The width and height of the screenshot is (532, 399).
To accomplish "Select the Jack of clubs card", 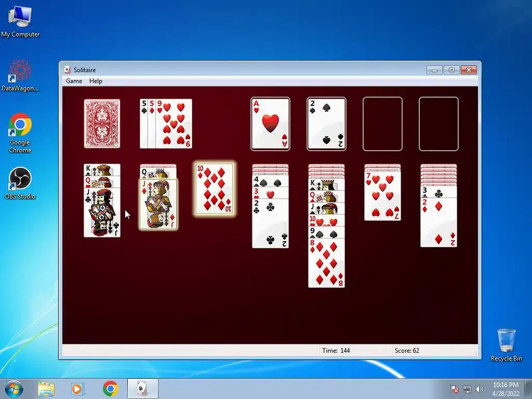I will coord(102,212).
